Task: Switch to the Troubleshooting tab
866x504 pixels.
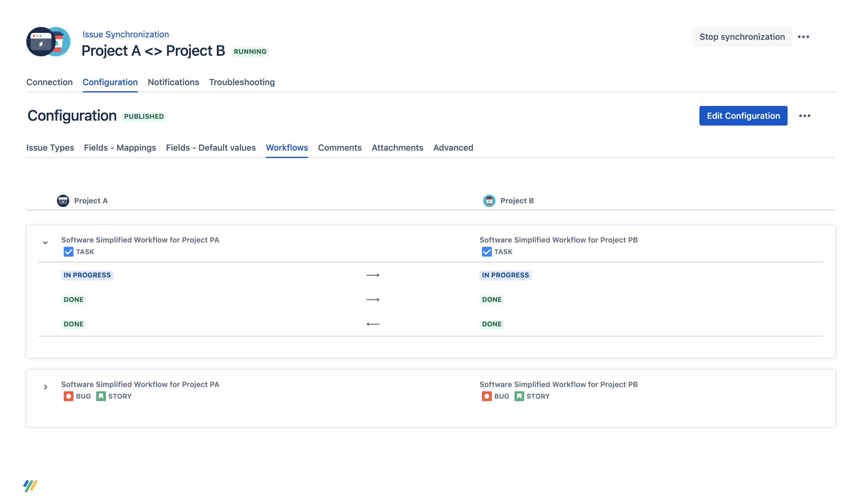Action: coord(242,82)
